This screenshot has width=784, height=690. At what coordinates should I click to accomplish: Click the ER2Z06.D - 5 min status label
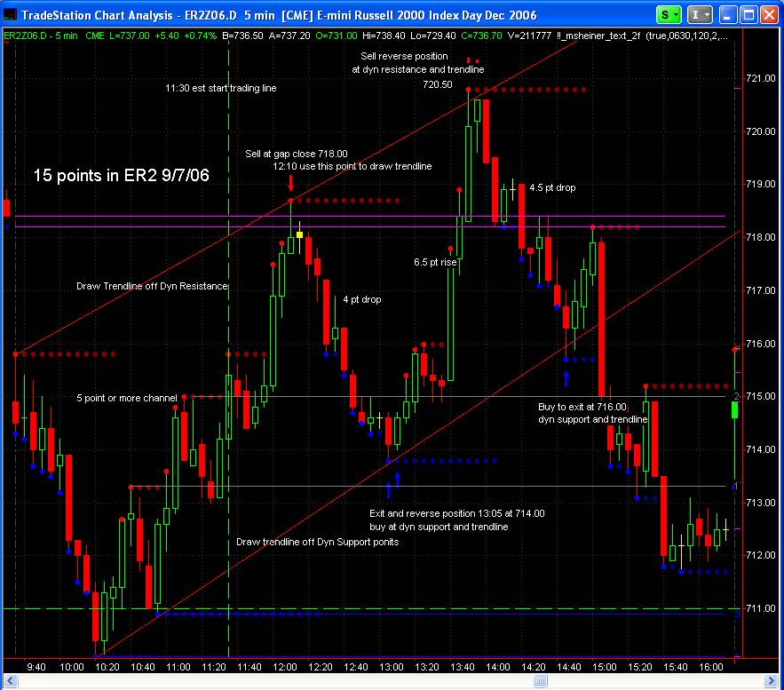41,36
